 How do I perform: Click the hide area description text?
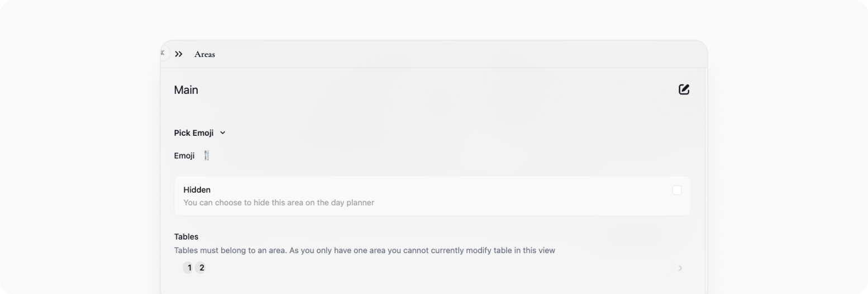(x=279, y=202)
